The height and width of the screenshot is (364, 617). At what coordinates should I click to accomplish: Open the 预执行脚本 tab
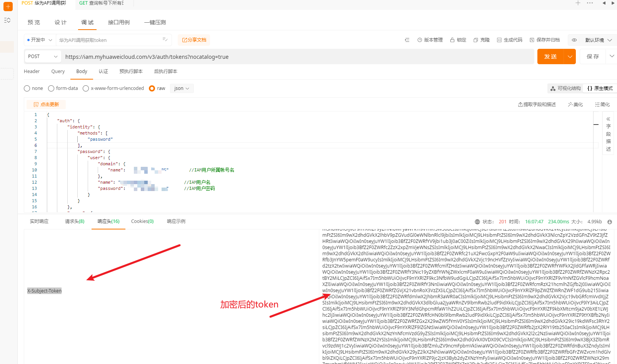coord(131,71)
